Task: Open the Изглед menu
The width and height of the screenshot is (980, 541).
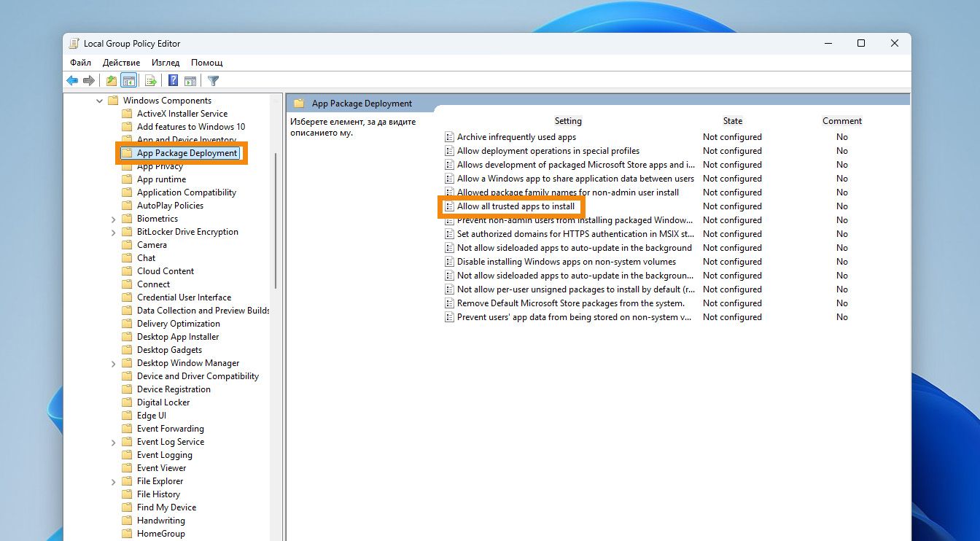Action: (x=166, y=63)
